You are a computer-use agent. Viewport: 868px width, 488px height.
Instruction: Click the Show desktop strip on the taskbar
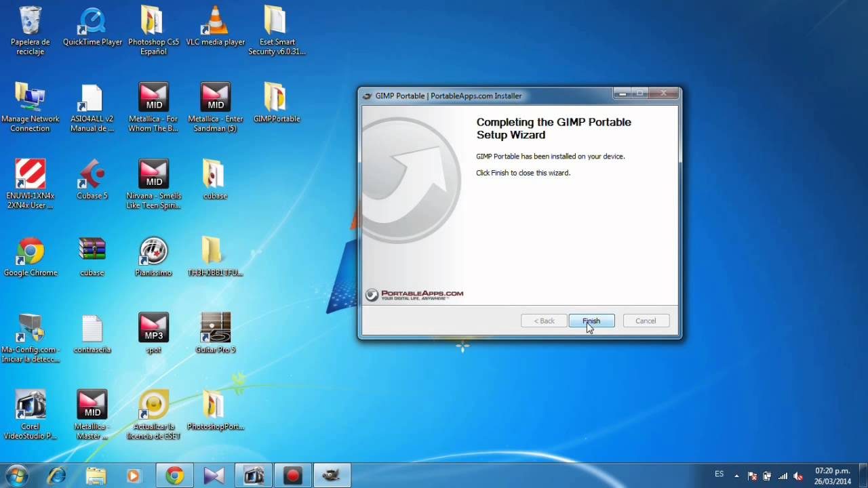863,476
